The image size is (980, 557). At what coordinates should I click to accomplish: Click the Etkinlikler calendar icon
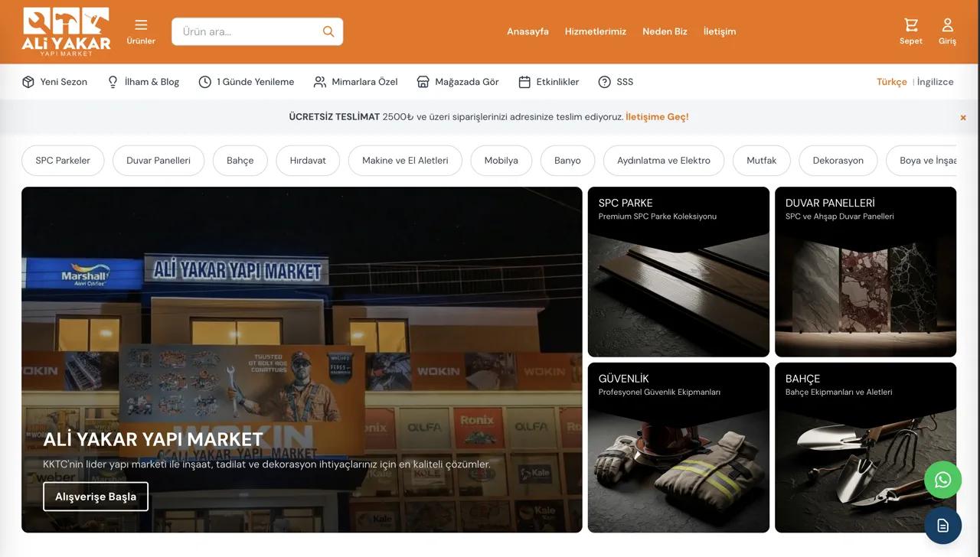[x=524, y=82]
